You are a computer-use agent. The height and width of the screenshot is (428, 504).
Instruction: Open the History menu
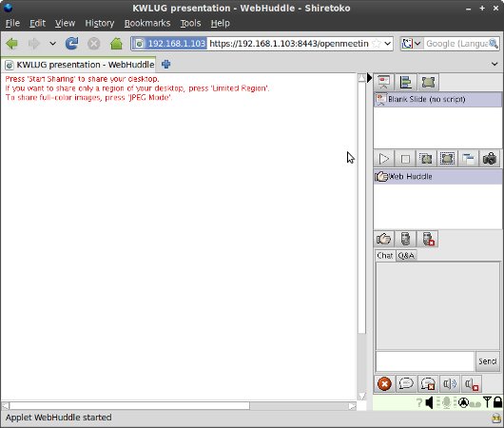tap(99, 23)
